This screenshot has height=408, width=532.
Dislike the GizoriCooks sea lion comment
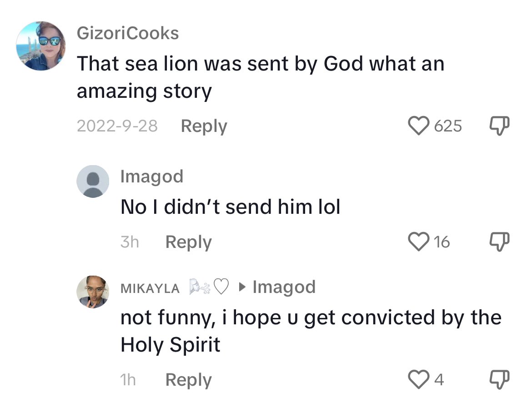(498, 126)
